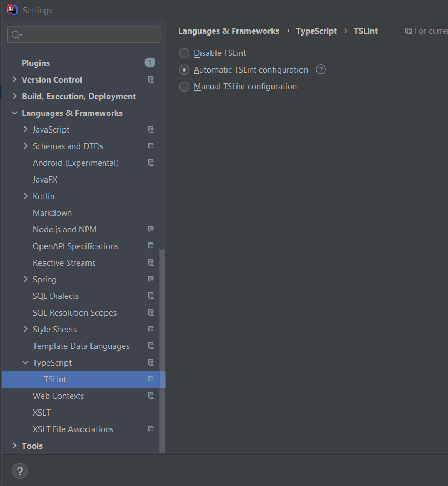Collapse the Languages & Frameworks section
The width and height of the screenshot is (448, 486).
click(x=14, y=113)
